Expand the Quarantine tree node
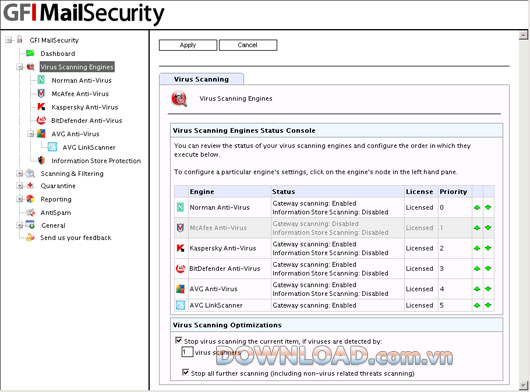The image size is (530, 392). pos(20,186)
